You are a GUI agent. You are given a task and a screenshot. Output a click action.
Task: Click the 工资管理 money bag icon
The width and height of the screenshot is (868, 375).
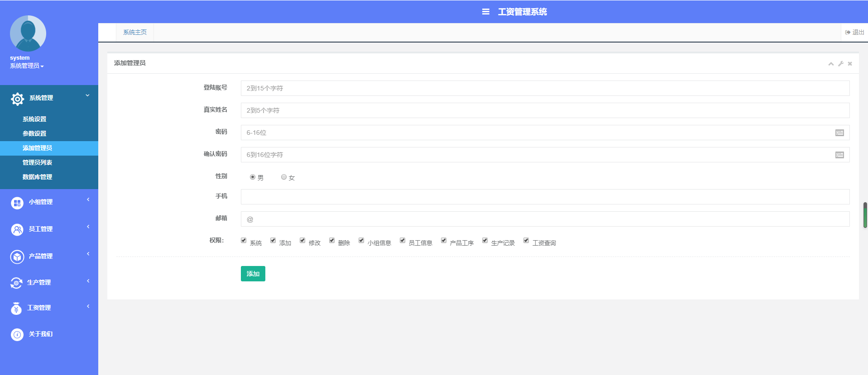pyautogui.click(x=16, y=308)
